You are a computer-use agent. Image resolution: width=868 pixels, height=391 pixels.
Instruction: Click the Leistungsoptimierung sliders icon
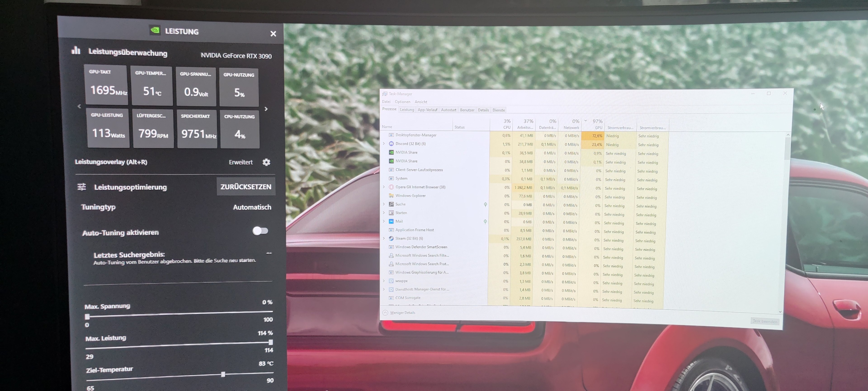point(82,187)
